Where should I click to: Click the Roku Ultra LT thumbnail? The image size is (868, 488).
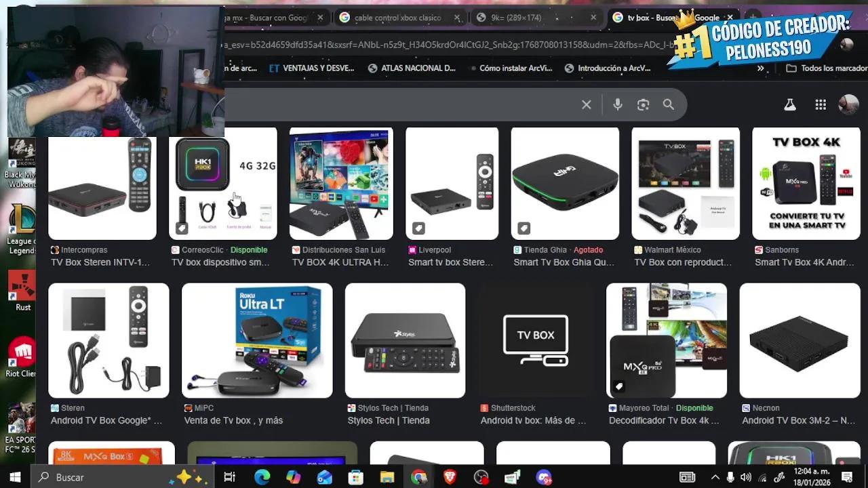256,340
